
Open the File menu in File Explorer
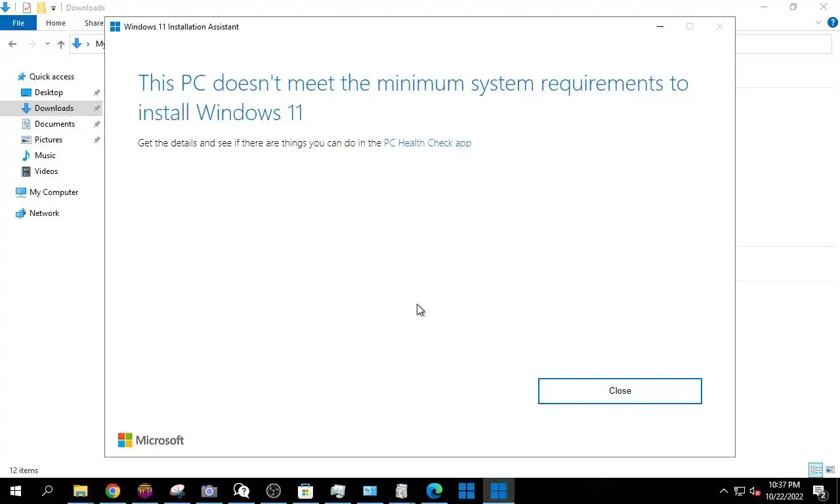(18, 23)
